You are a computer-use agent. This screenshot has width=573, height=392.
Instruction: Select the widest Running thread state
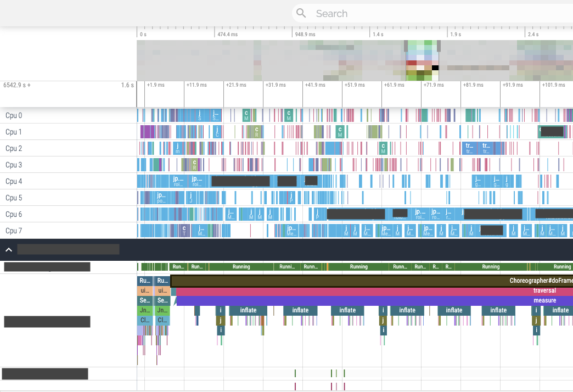tap(491, 267)
